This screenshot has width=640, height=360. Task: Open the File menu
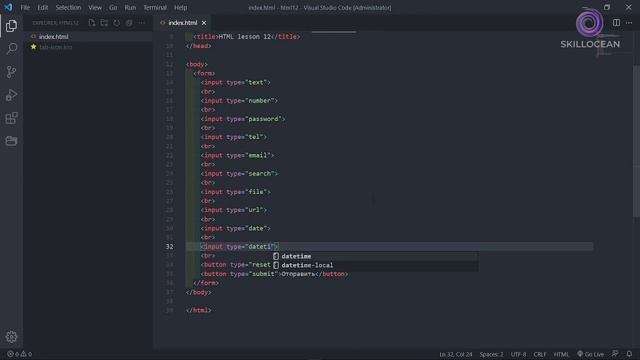pyautogui.click(x=25, y=7)
